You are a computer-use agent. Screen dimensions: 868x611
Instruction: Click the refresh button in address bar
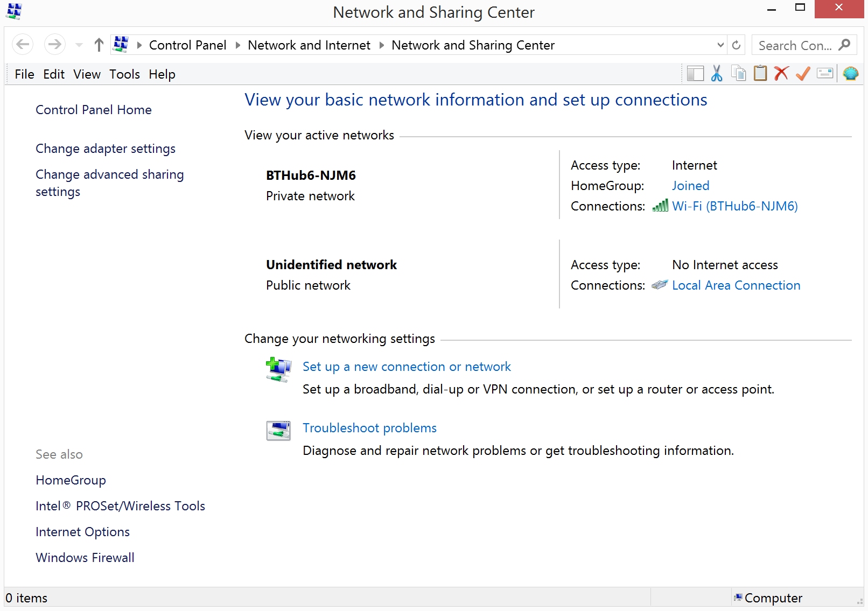pos(736,45)
